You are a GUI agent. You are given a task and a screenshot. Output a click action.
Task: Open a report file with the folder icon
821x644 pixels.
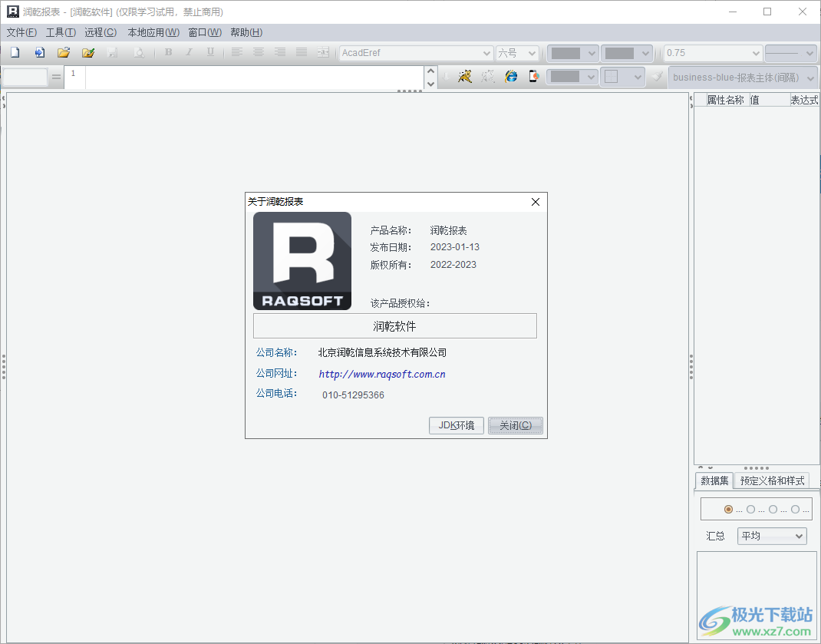tap(64, 52)
